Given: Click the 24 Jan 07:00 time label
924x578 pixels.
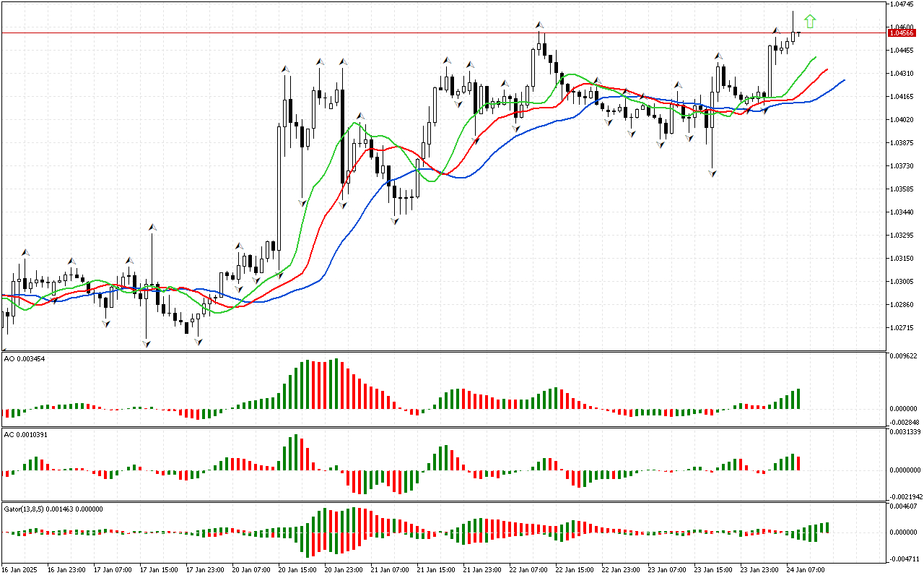Looking at the screenshot, I should pos(805,569).
